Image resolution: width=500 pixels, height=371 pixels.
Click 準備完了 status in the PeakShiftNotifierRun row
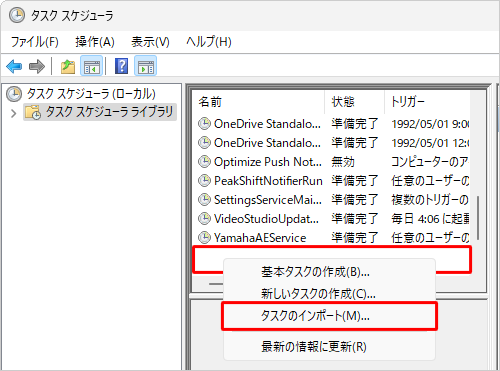(355, 181)
